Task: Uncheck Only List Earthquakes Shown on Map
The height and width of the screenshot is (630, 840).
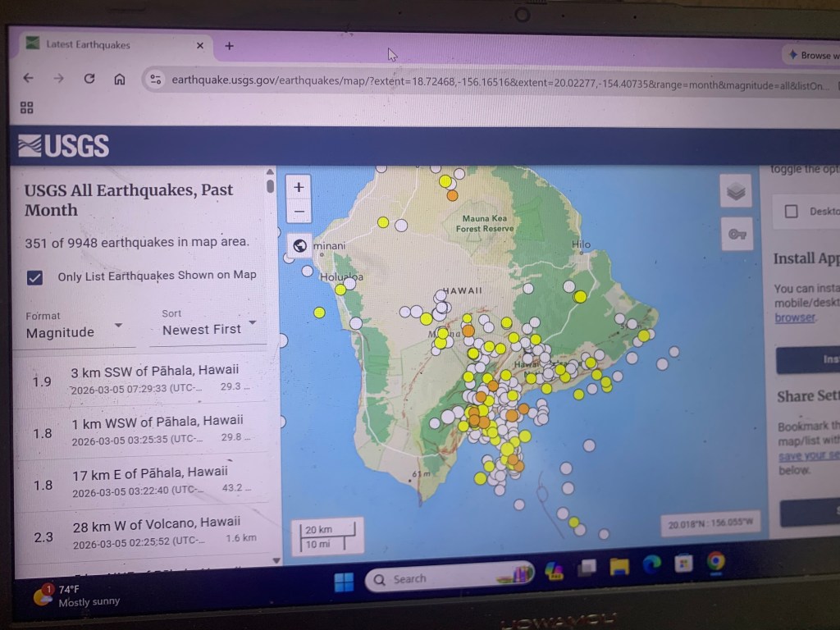Action: [x=34, y=277]
